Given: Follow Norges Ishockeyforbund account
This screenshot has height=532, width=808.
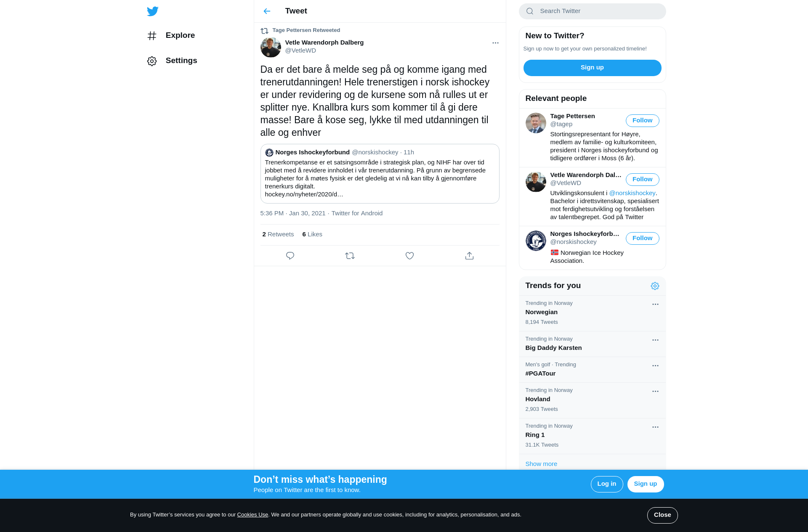Looking at the screenshot, I should click(642, 238).
